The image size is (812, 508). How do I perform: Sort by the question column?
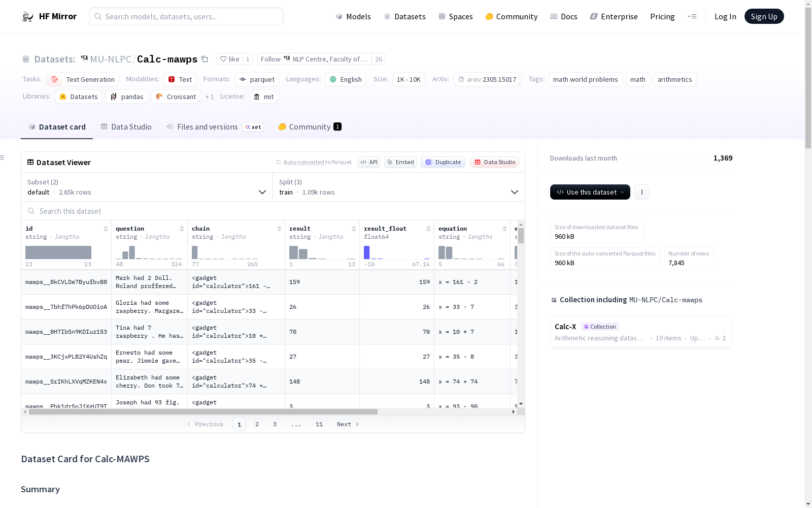pos(182,229)
